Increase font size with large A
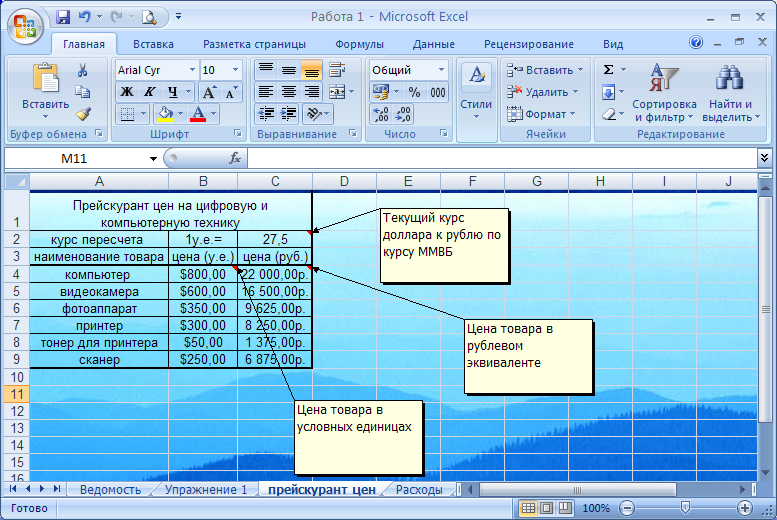The width and height of the screenshot is (777, 520). point(209,92)
